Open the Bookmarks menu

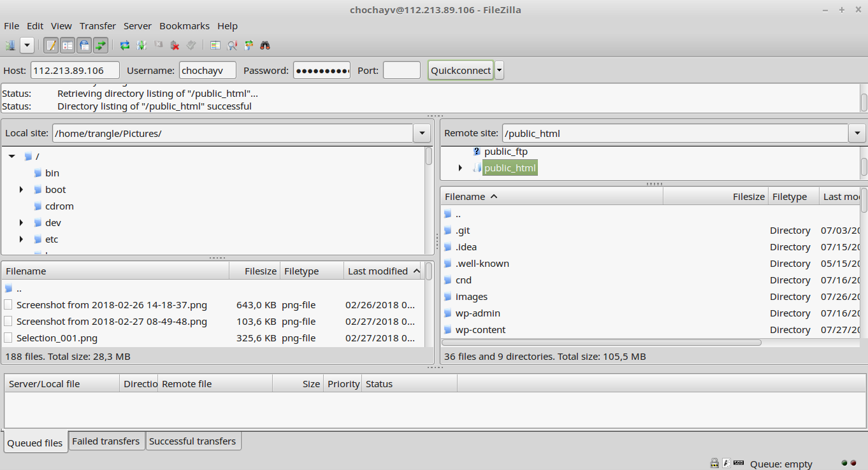[184, 26]
